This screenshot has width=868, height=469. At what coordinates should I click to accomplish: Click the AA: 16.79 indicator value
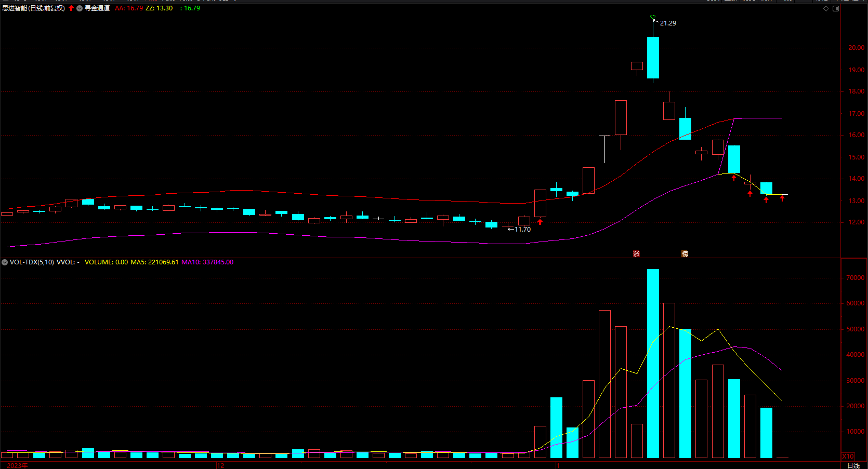129,8
